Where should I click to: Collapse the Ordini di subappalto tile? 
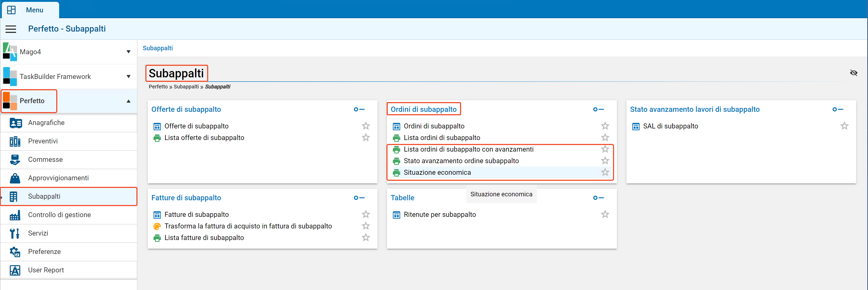pyautogui.click(x=599, y=109)
